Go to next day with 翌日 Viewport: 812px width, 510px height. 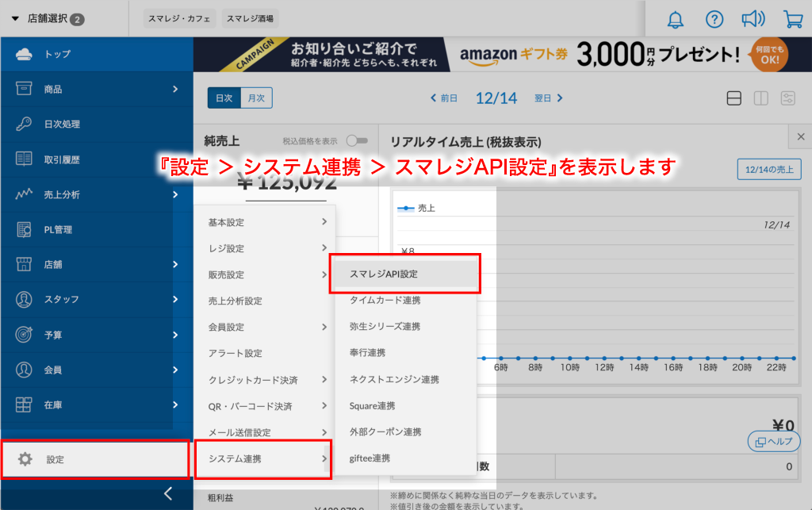[x=549, y=98]
